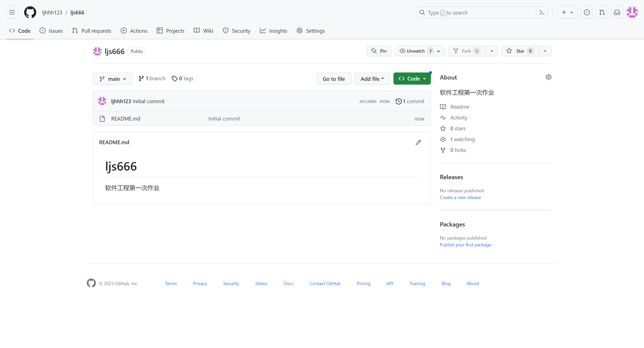Edit README with the pencil icon

pos(418,142)
